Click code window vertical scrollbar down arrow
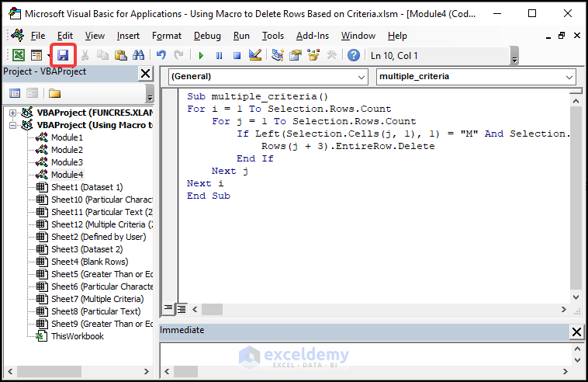Image resolution: width=588 pixels, height=382 pixels. (576, 297)
